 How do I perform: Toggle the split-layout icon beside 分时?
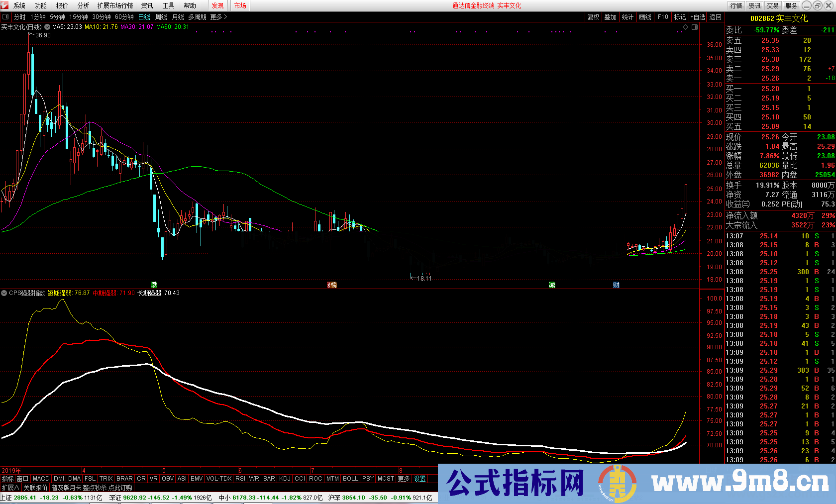[5, 16]
